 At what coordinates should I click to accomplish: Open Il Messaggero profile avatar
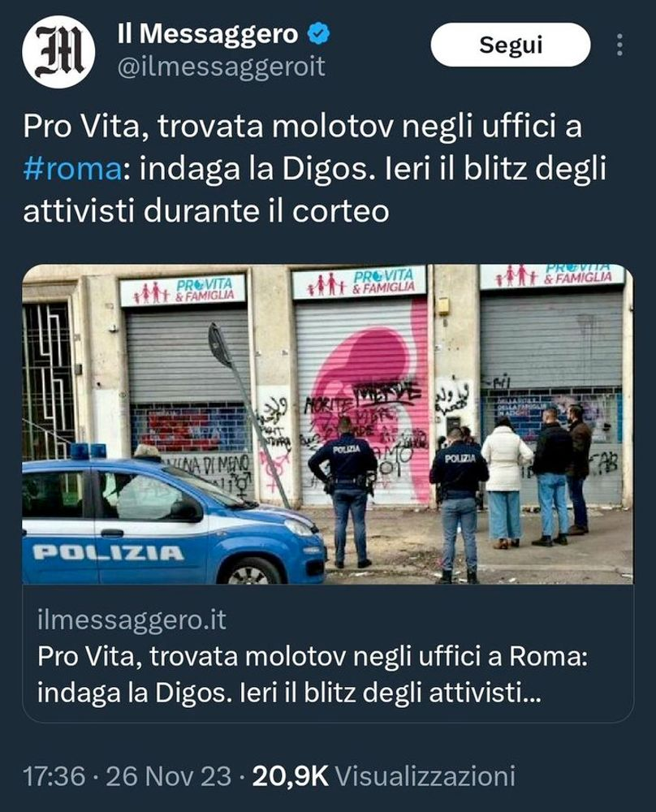(x=58, y=51)
